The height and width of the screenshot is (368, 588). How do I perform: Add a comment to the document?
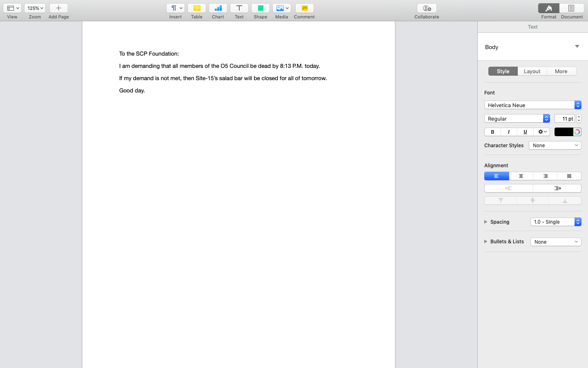(x=304, y=8)
